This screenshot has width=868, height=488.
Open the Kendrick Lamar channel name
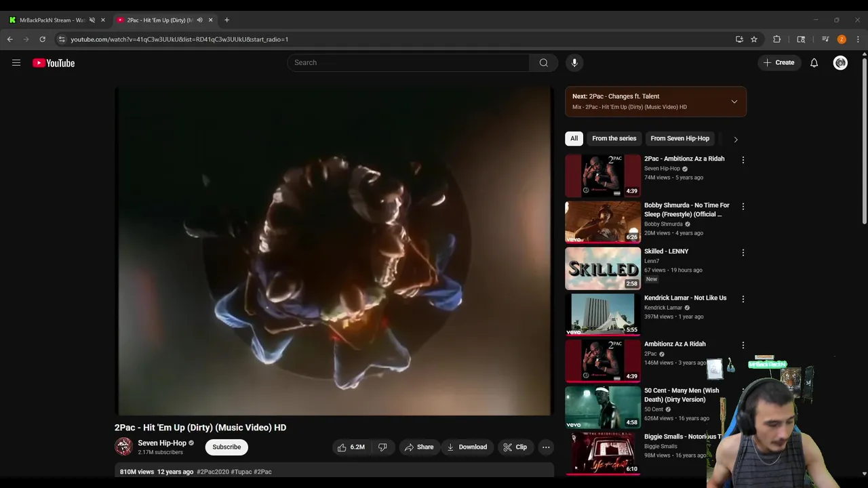pos(663,308)
